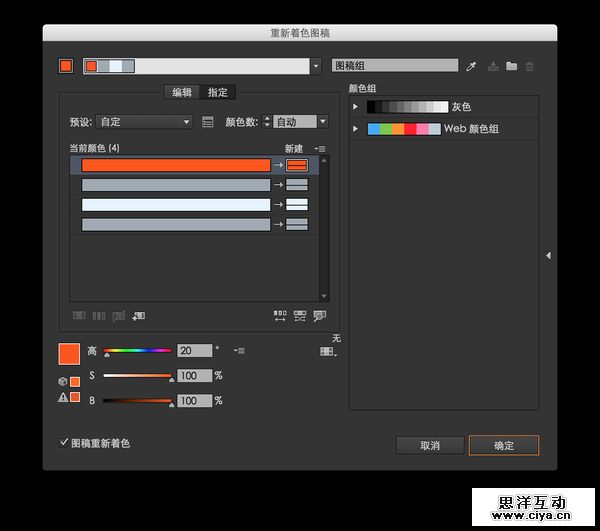Expand the 灰色 color group
The image size is (600, 531).
tap(355, 106)
